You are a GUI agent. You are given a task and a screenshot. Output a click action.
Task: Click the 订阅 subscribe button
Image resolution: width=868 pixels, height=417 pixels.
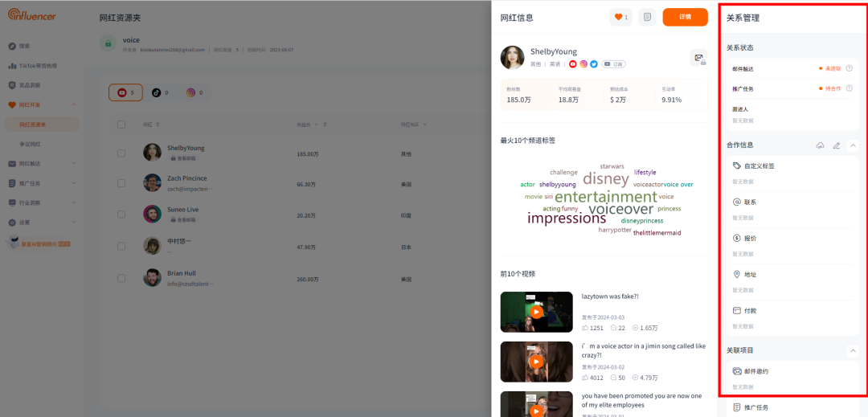coord(614,64)
